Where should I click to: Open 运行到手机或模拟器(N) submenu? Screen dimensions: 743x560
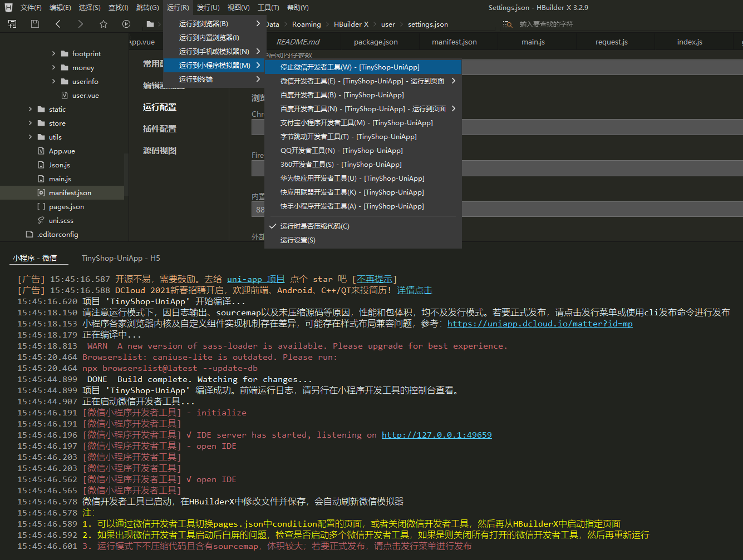tap(214, 52)
